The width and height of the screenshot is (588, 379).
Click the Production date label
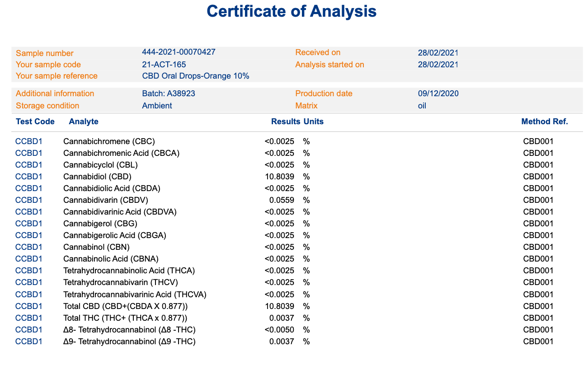[324, 94]
